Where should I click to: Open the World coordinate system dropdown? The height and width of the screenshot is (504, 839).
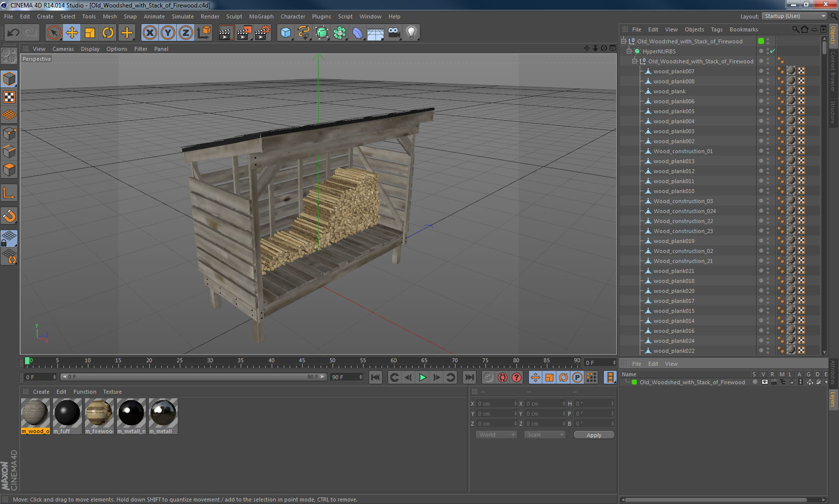coord(496,435)
